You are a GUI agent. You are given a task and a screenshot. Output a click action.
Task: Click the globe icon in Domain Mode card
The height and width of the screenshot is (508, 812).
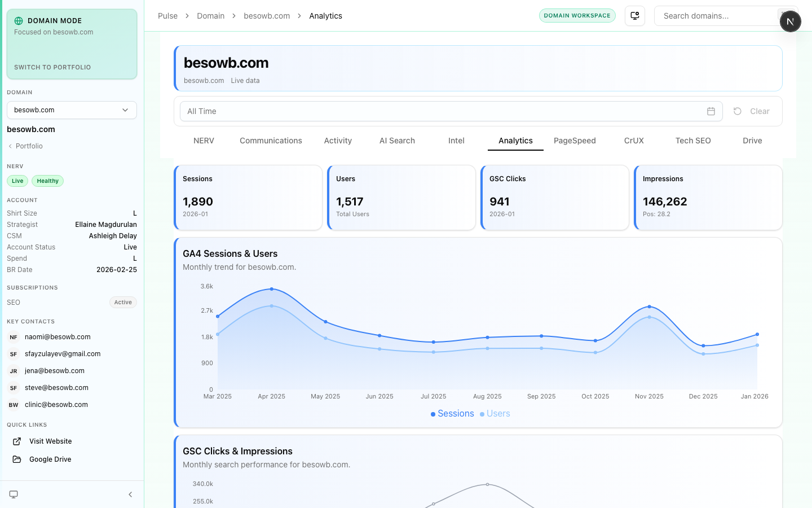tap(19, 21)
